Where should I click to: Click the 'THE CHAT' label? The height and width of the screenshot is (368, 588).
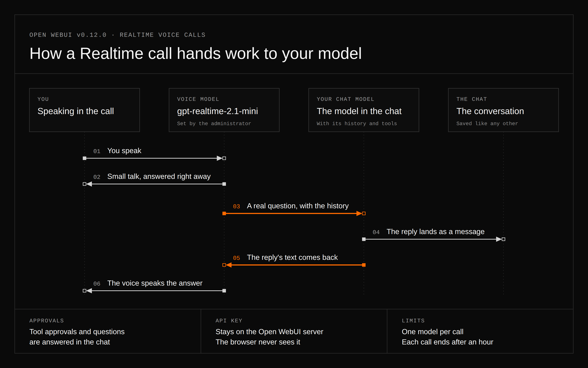tap(471, 99)
